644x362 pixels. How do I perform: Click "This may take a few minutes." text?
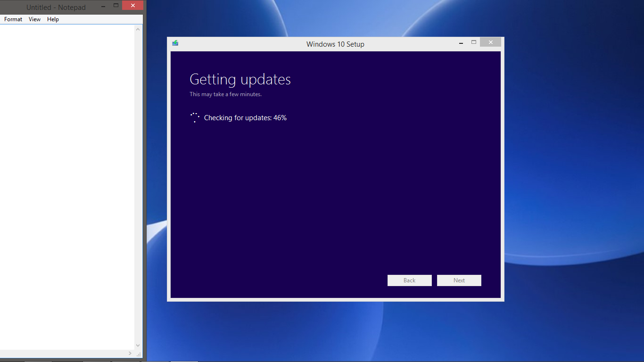225,94
